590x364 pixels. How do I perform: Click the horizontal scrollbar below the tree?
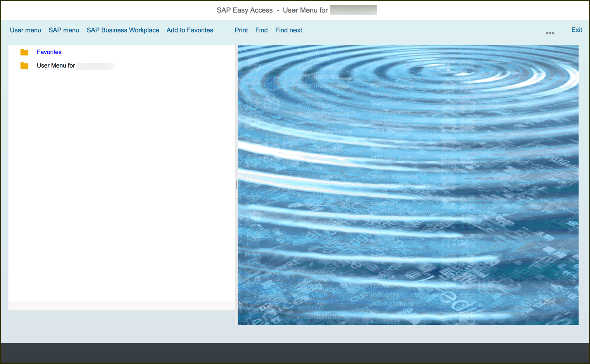[x=122, y=306]
